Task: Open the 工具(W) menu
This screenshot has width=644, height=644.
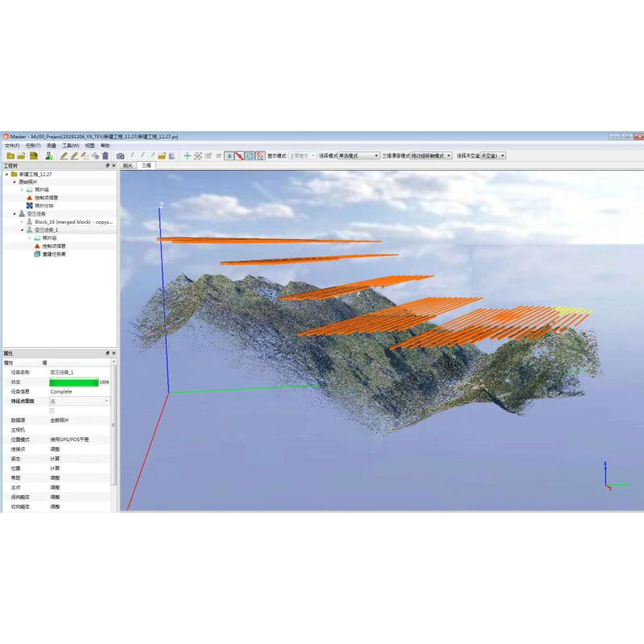Action: (x=71, y=146)
